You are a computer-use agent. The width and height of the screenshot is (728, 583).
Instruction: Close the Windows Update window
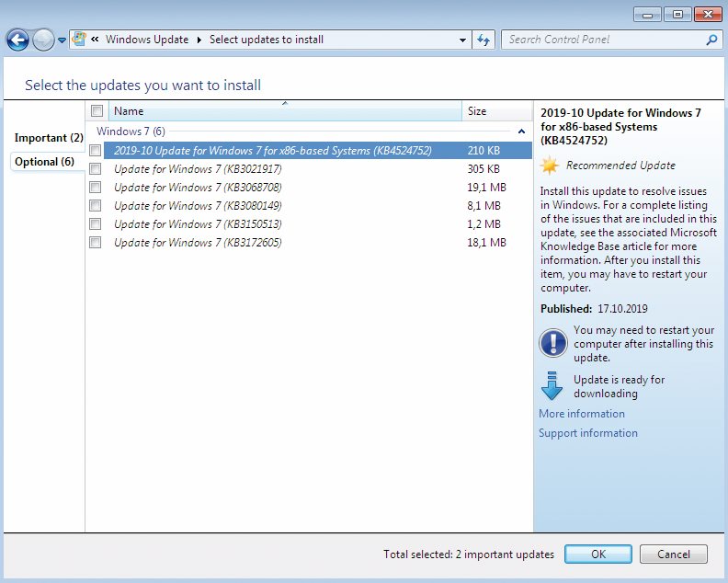tap(708, 15)
